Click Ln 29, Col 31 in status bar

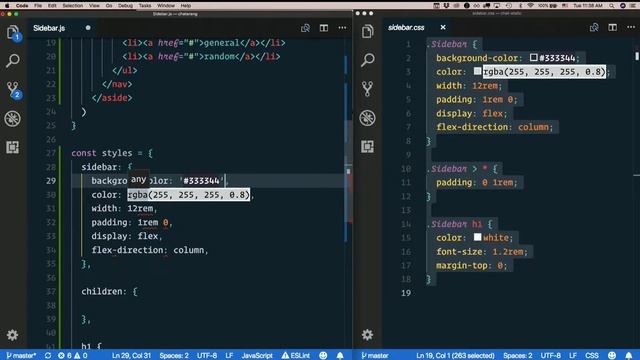[131, 356]
